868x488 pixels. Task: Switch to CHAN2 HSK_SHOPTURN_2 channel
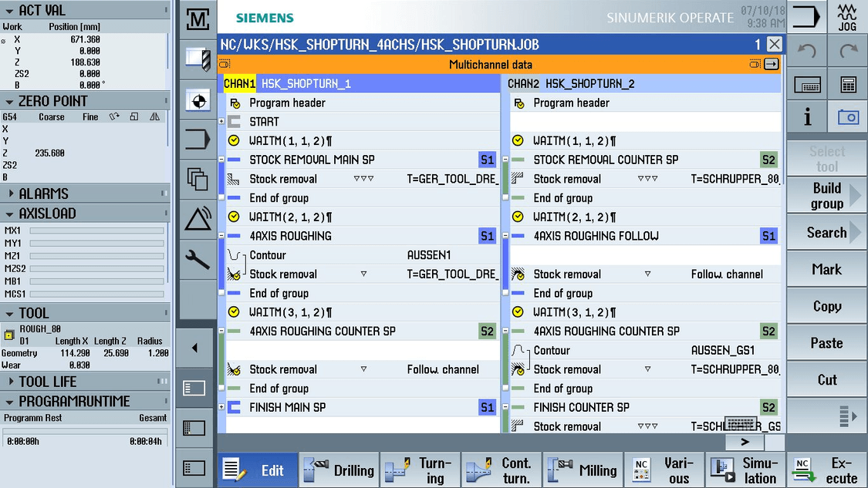(643, 83)
